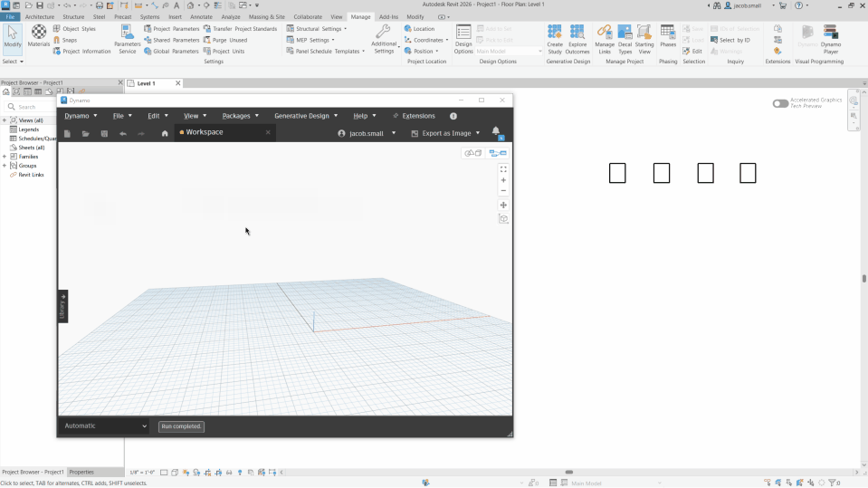Screen dimensions: 868x488
Task: Select Sheets (all) in Project Browser
Action: [x=32, y=148]
